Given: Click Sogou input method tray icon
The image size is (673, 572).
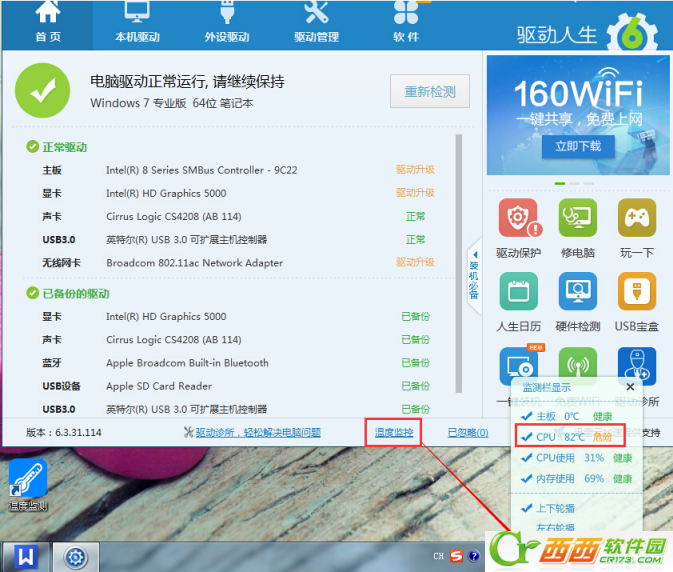Looking at the screenshot, I should (x=456, y=557).
